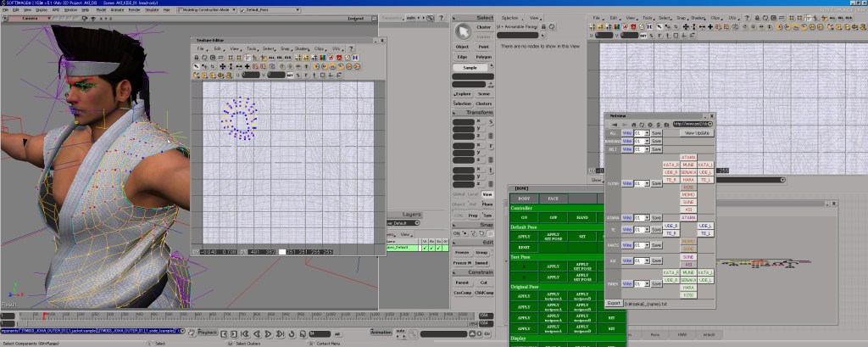Click the View Update button in Netview

pos(698,133)
